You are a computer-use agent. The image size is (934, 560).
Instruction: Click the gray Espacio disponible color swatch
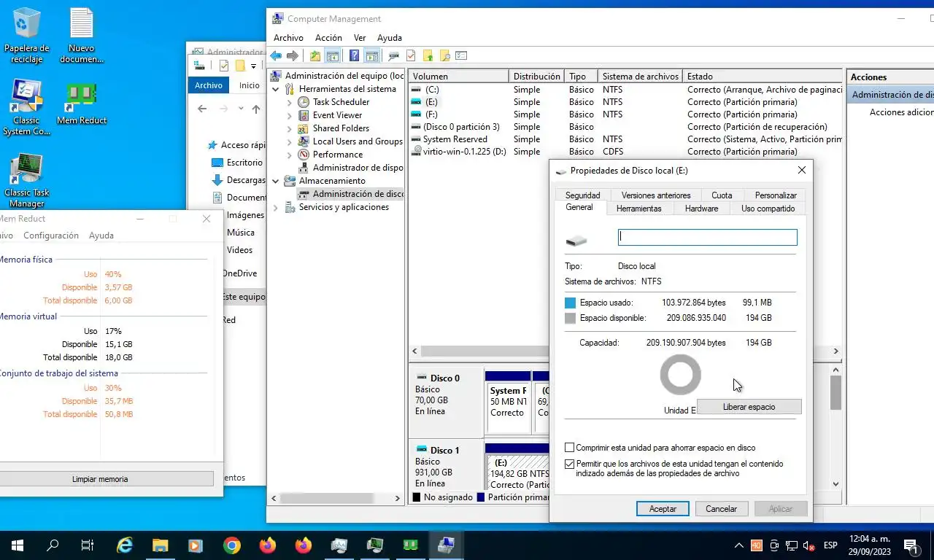tap(571, 318)
